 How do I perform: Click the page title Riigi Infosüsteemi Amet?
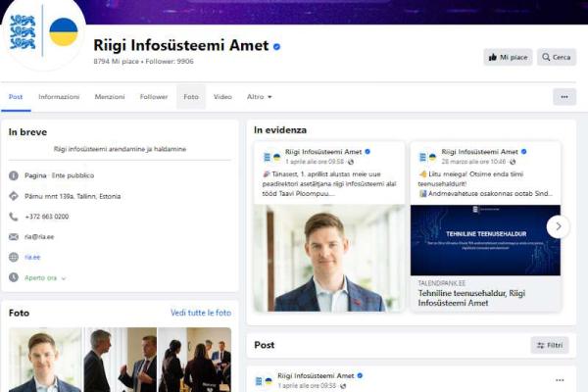pos(181,45)
